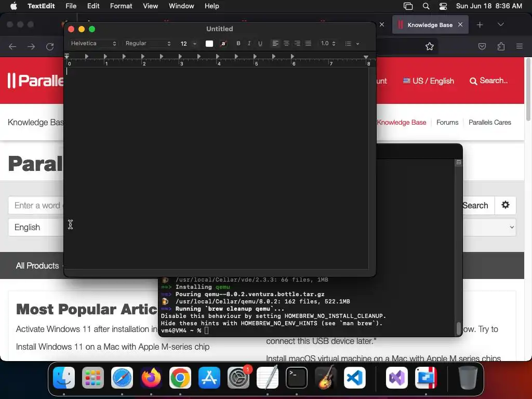
Task: Toggle underline formatting in TextEdit toolbar
Action: (x=260, y=44)
